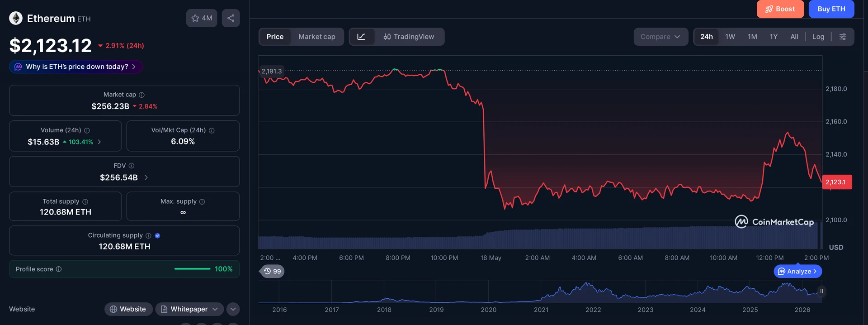Click the 6.09% Vol/Mkt Cap value
Viewport: 868px width, 325px height.
pyautogui.click(x=183, y=142)
